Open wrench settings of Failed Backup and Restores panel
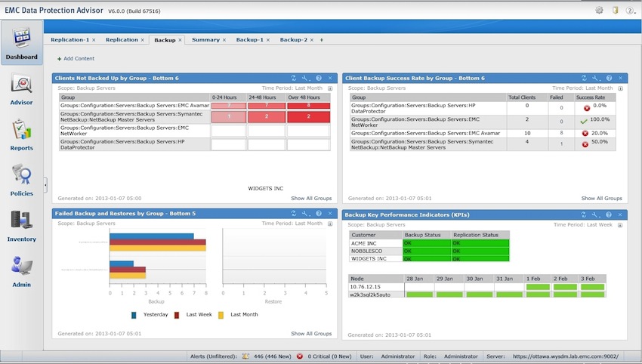642x364 pixels. coord(305,213)
